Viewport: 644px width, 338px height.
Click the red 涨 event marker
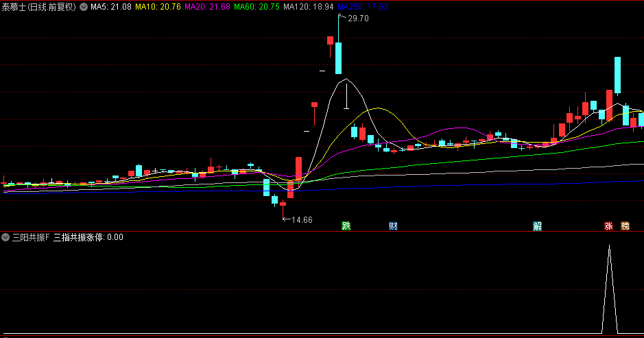[608, 226]
